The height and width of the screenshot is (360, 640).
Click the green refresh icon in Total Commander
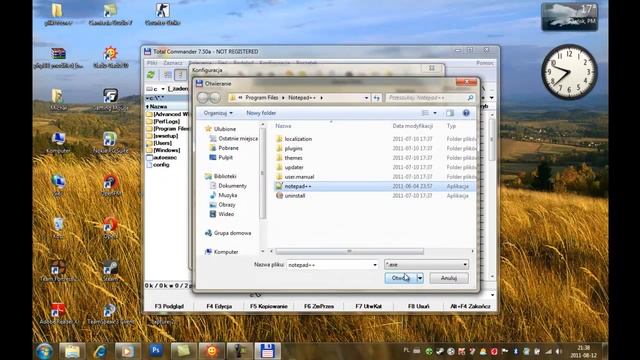[x=151, y=75]
